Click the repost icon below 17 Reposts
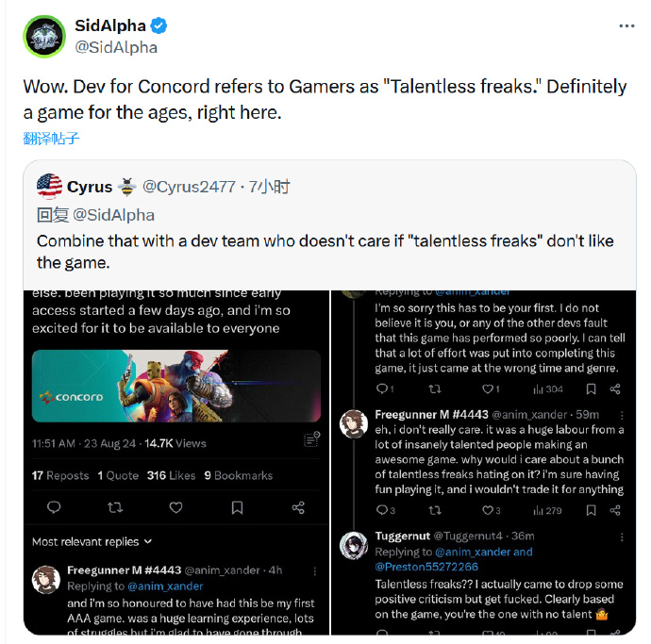This screenshot has width=651, height=644. 115,507
